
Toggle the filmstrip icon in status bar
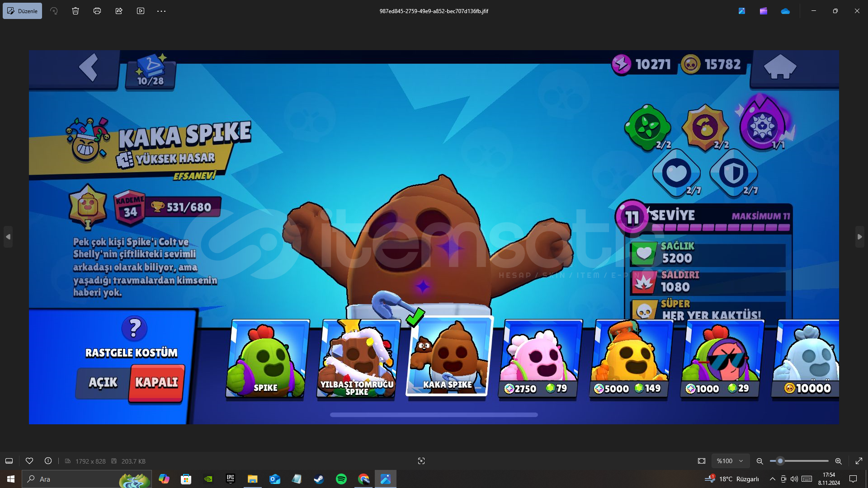(x=9, y=461)
